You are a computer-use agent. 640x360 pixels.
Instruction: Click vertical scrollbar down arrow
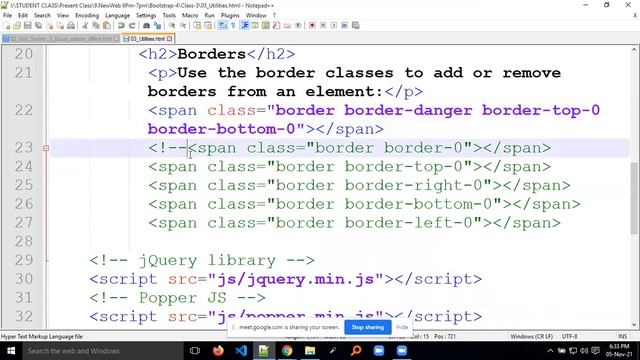pyautogui.click(x=634, y=325)
